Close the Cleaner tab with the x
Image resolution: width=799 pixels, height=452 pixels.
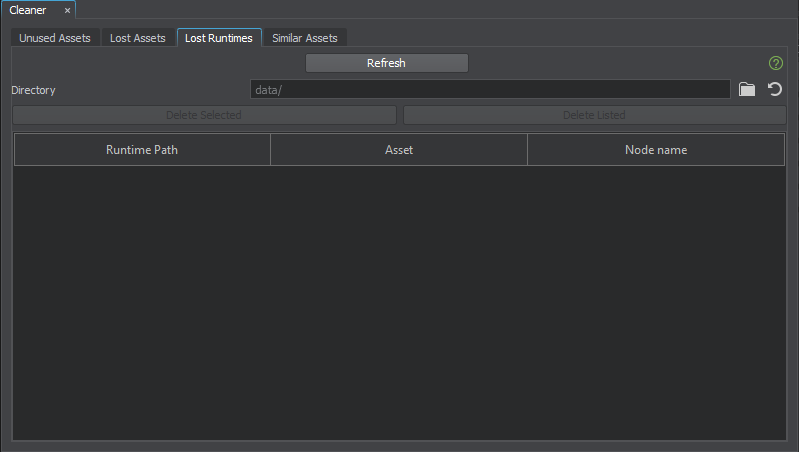point(67,10)
